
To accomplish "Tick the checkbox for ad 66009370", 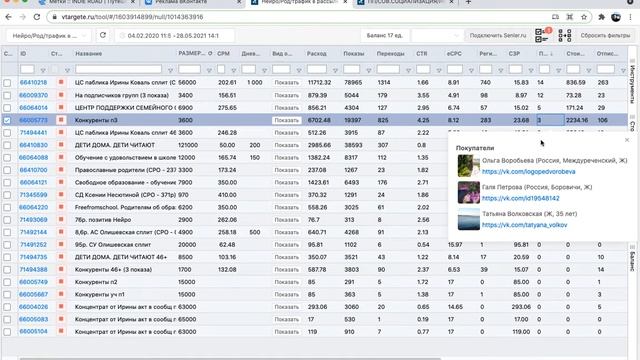I will 7,95.
